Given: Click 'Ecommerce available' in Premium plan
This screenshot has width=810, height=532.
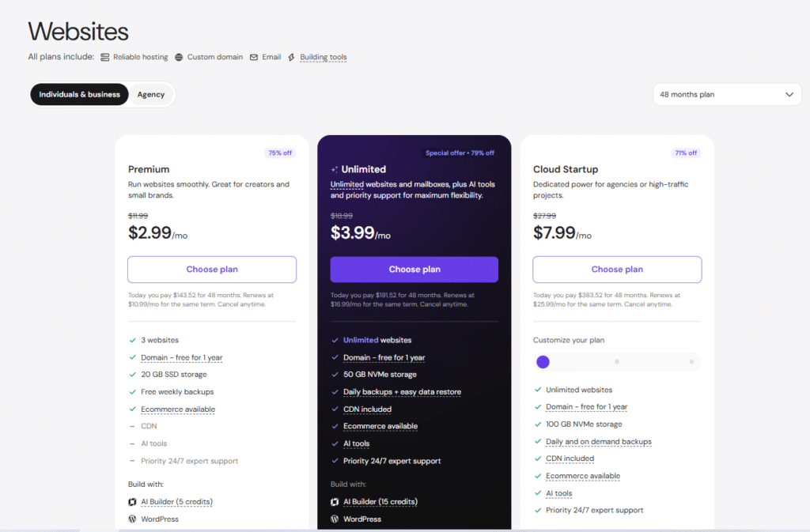Looking at the screenshot, I should [178, 409].
